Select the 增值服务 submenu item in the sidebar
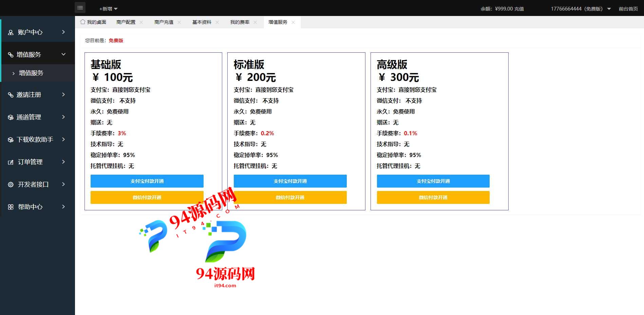Viewport: 644px width, 315px height. point(31,73)
